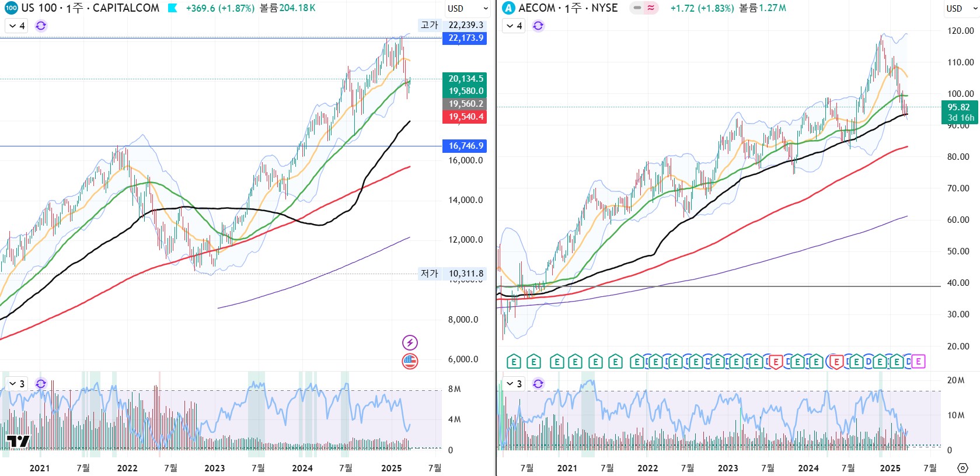Image resolution: width=980 pixels, height=476 pixels.
Task: Click the refresh icon in the AECOM volume pane
Action: coord(538,383)
